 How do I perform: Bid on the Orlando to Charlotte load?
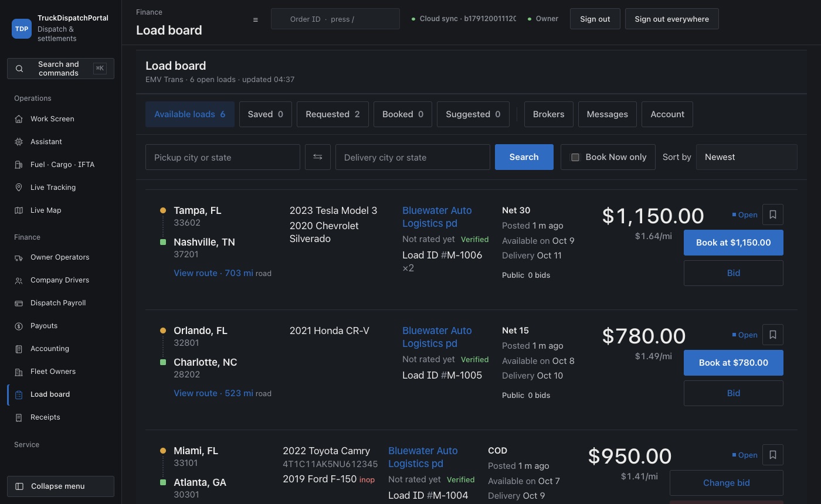point(734,393)
